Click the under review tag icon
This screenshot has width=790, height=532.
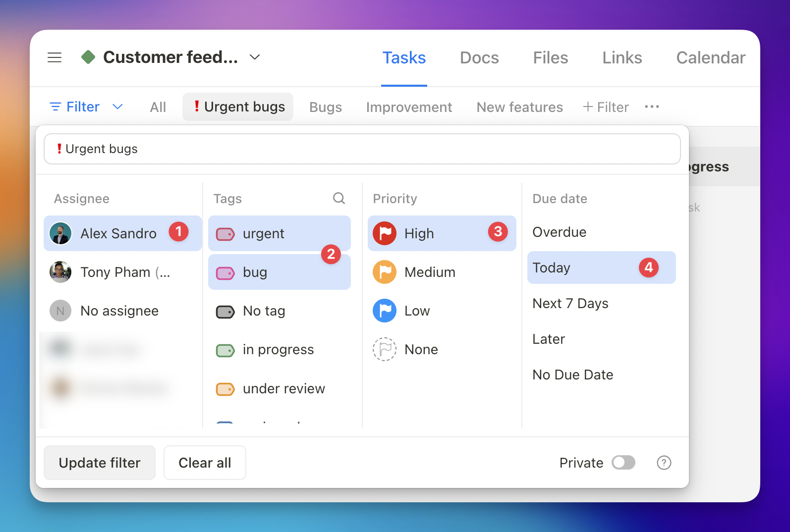226,389
